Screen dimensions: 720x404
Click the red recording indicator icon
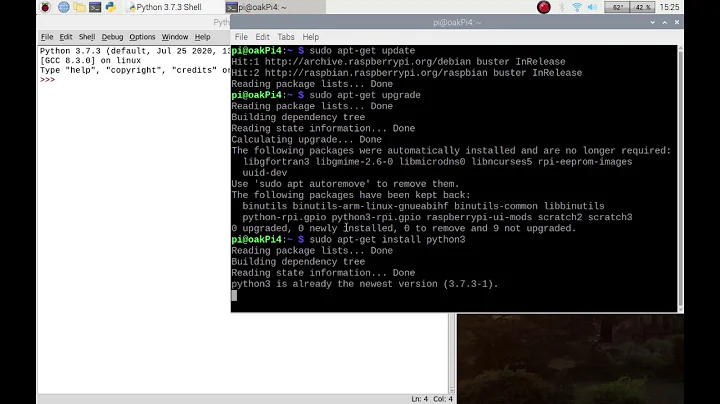544,7
